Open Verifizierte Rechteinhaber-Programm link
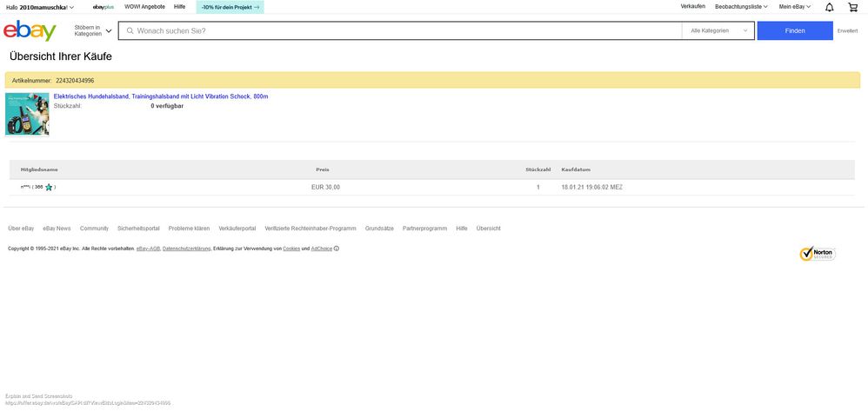 pyautogui.click(x=310, y=229)
